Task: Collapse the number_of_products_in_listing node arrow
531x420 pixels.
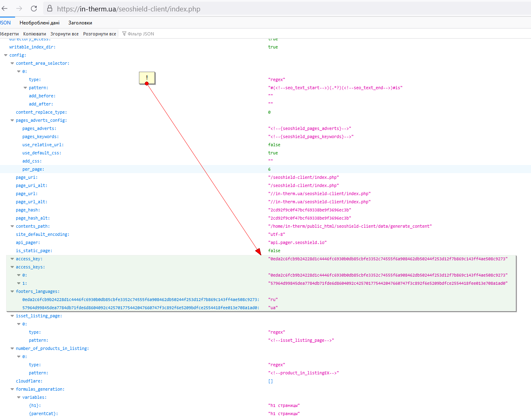Action: [x=12, y=349]
